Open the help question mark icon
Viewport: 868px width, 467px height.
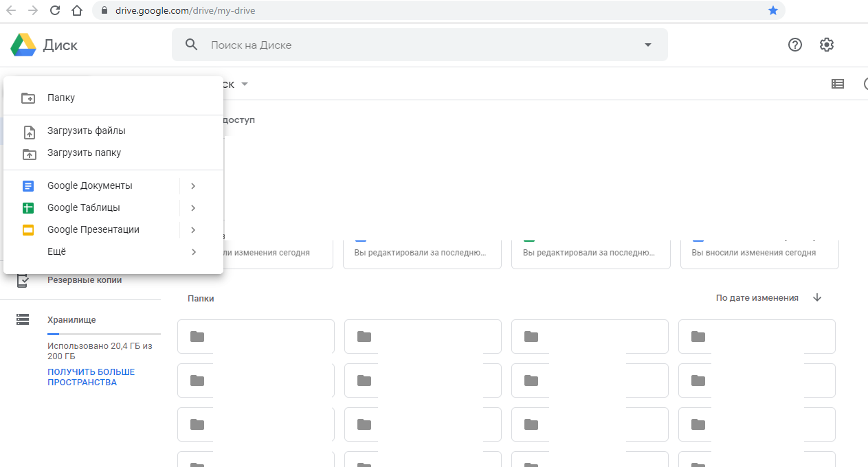pos(794,45)
